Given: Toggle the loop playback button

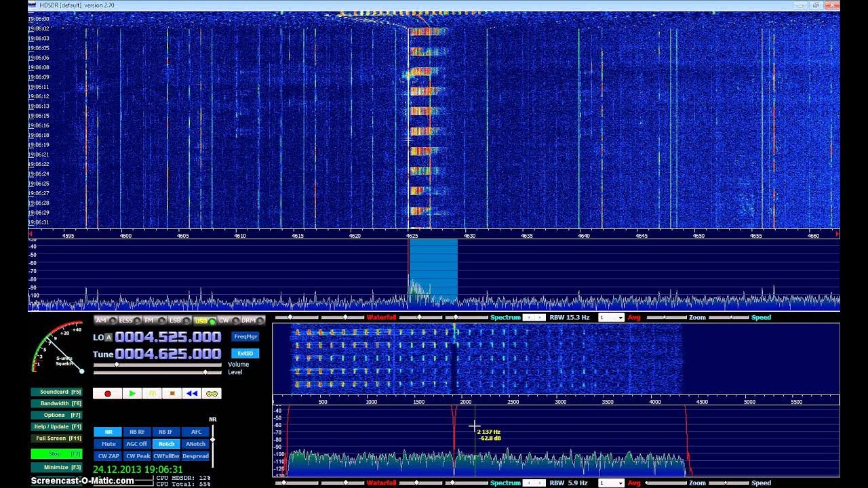Looking at the screenshot, I should [x=212, y=394].
